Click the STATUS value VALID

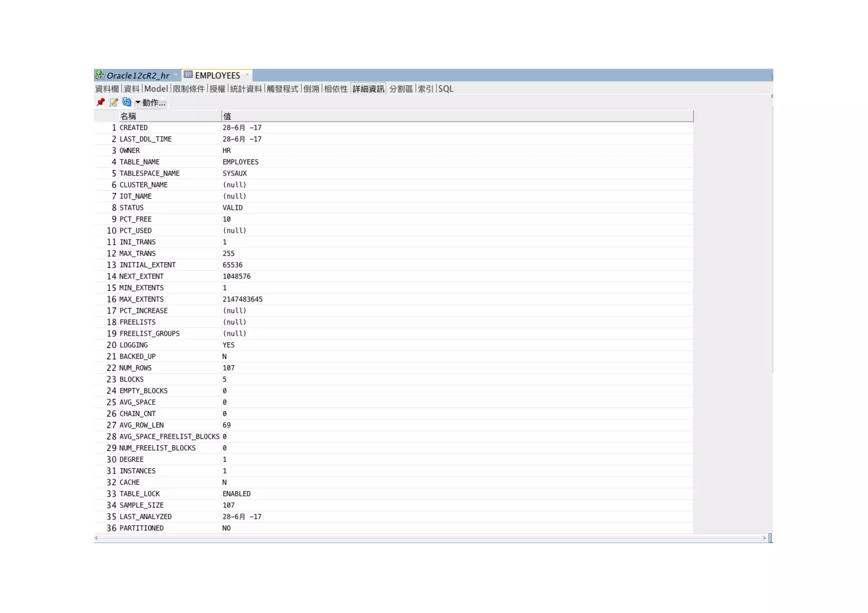point(233,208)
